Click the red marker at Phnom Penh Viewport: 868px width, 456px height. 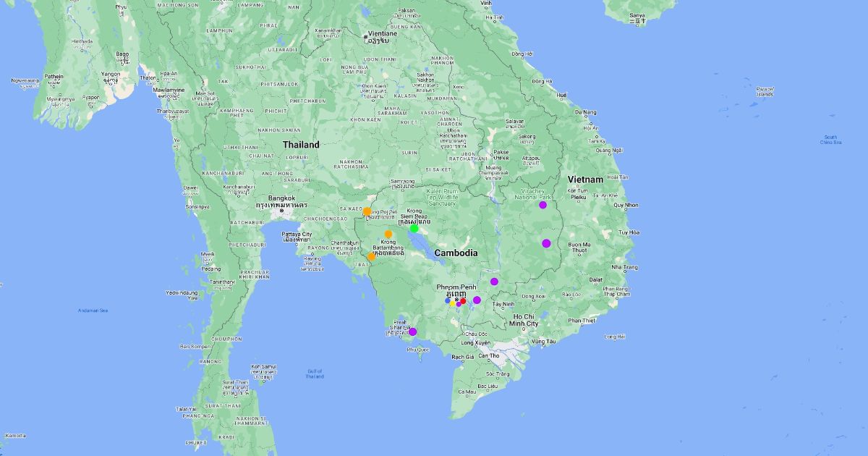463,300
